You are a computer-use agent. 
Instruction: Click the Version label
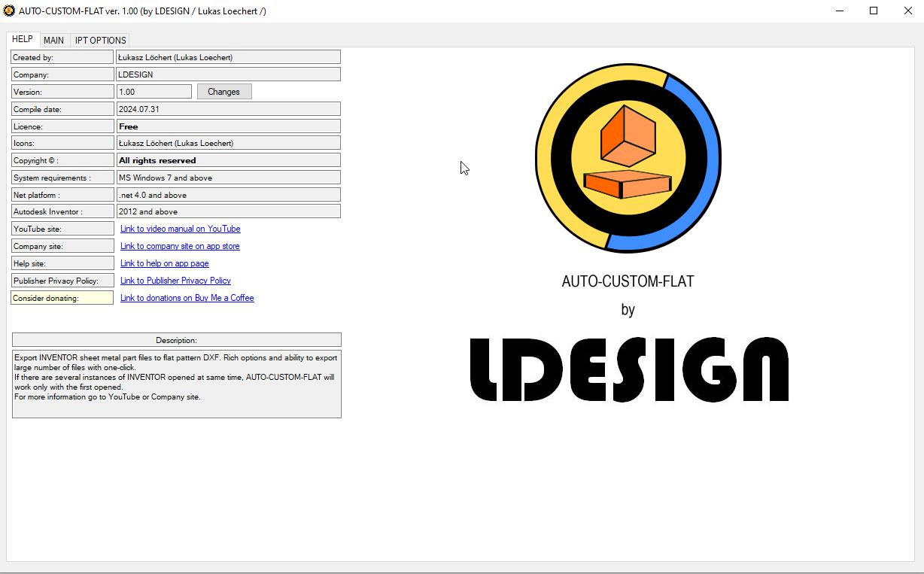(62, 92)
